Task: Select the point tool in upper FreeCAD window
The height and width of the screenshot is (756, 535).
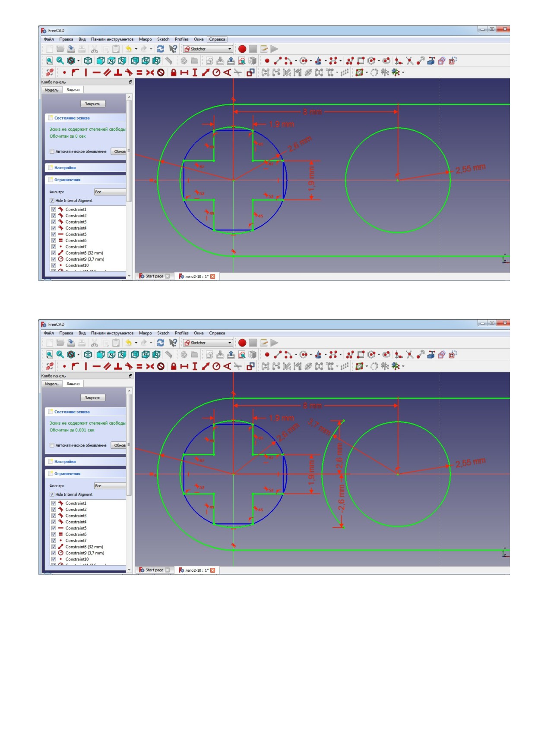Action: (267, 61)
